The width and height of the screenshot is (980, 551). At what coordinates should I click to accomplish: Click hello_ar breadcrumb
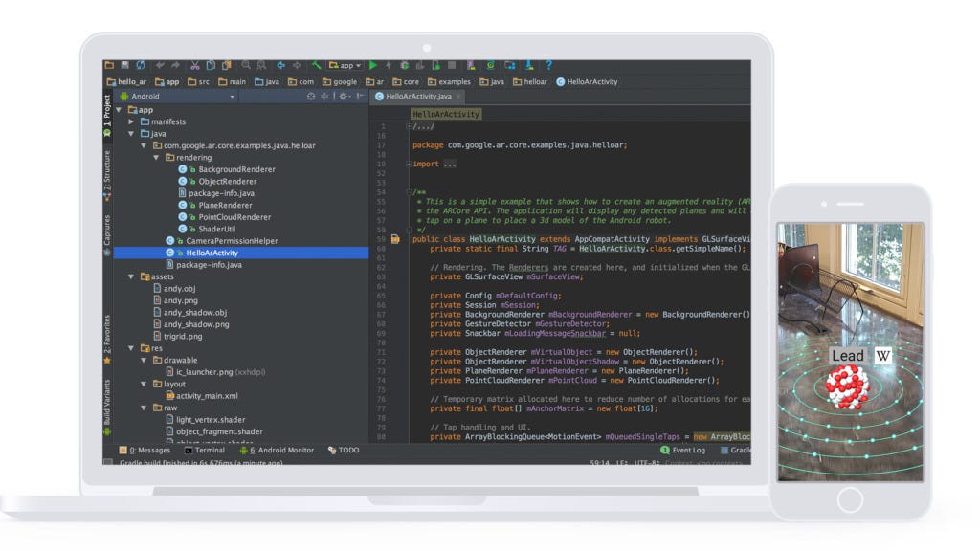click(x=127, y=82)
